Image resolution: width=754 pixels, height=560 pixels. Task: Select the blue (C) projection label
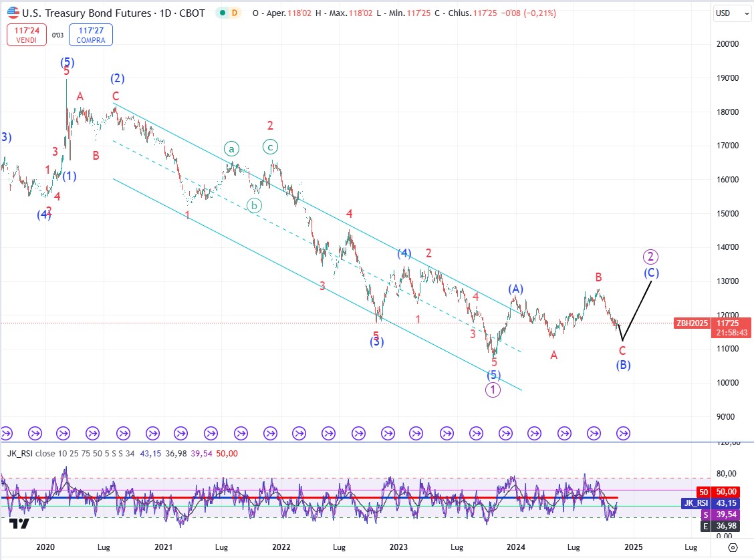[x=651, y=273]
